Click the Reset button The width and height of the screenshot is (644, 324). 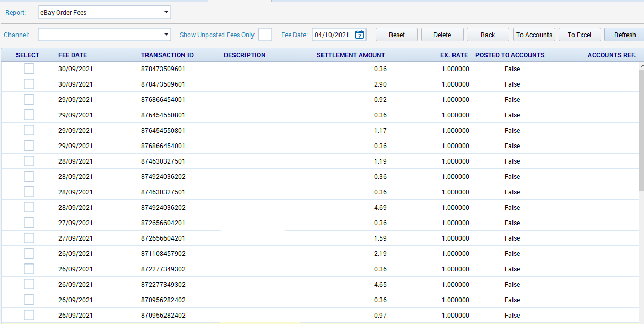click(x=397, y=35)
